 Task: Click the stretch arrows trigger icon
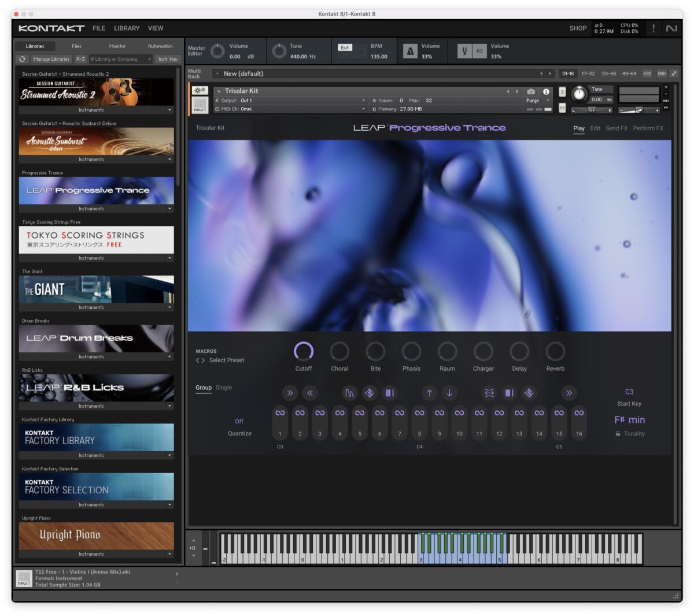coord(489,393)
